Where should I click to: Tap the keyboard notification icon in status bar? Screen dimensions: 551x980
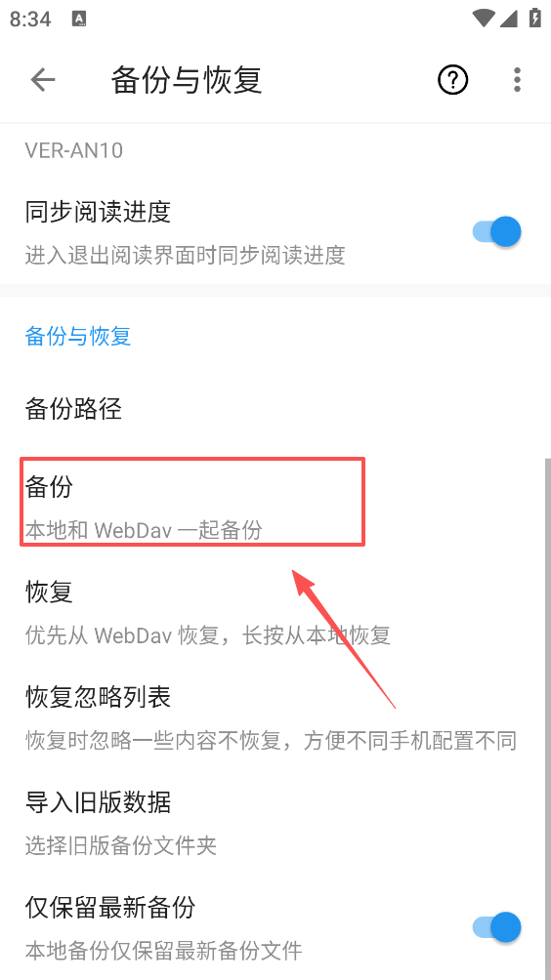point(79,19)
